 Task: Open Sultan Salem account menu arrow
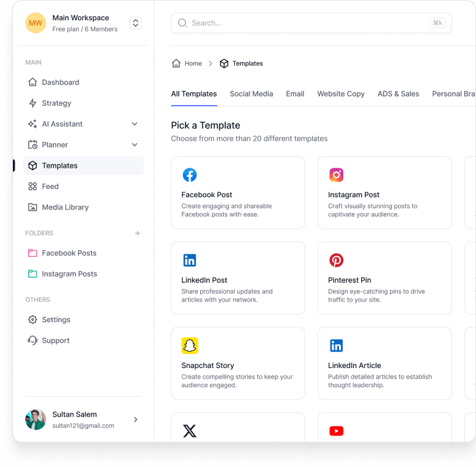coord(136,420)
